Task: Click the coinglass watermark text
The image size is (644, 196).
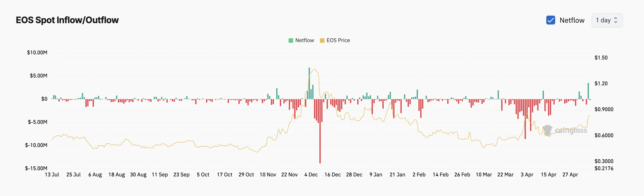Action: tap(571, 130)
